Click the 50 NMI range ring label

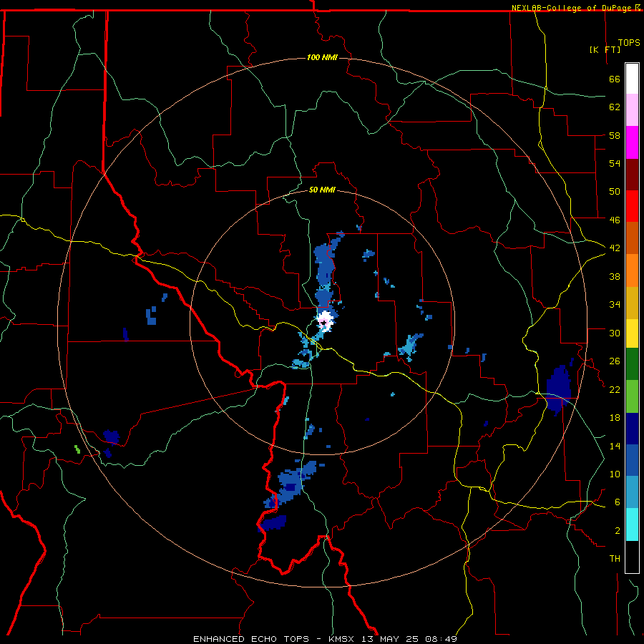click(x=322, y=190)
